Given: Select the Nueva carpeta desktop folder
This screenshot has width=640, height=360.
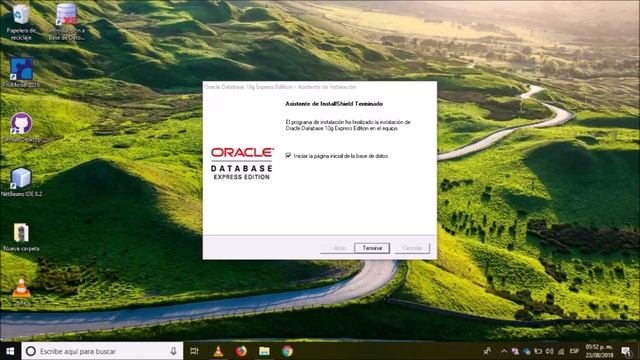Looking at the screenshot, I should pos(21,236).
